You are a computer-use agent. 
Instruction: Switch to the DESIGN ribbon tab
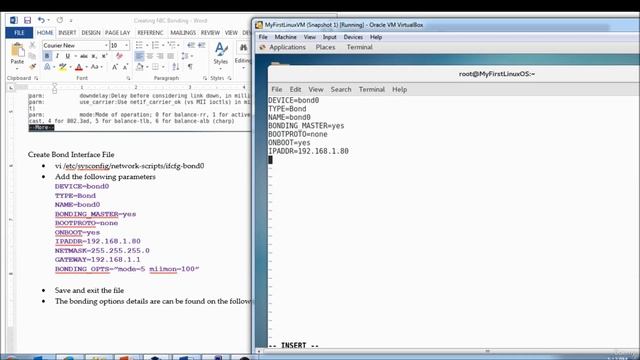[x=91, y=33]
